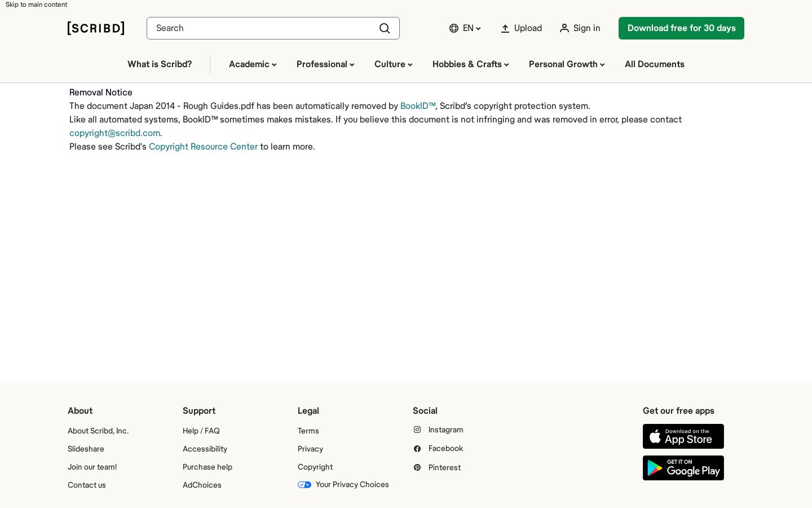Screen dimensions: 812x508
Task: Expand the Personal Growth menu
Action: pyautogui.click(x=567, y=64)
